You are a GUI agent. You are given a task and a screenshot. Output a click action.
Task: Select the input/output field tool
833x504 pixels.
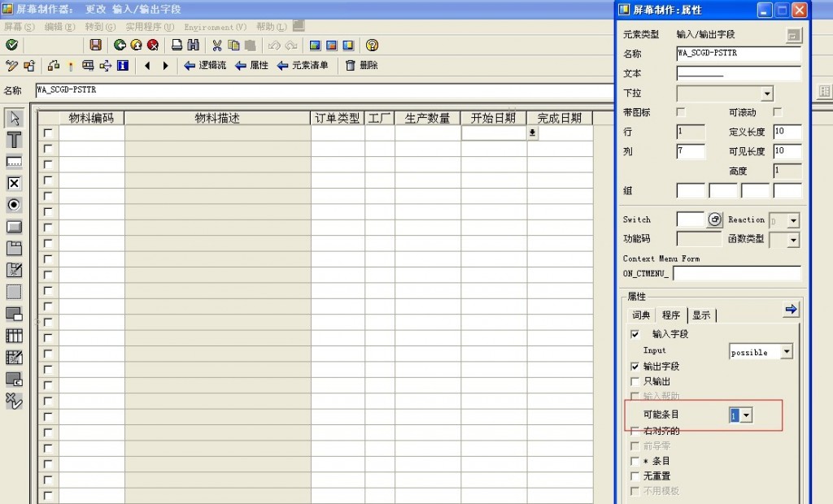[x=14, y=162]
